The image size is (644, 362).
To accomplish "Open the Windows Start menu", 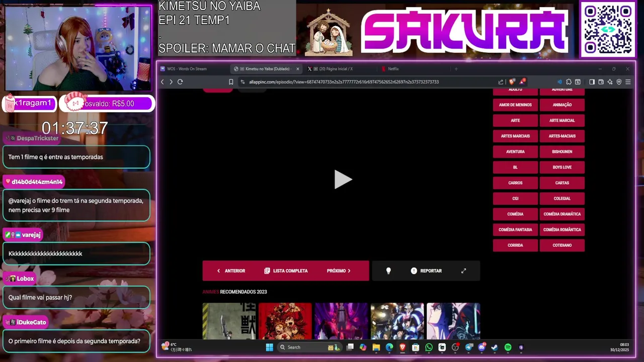I will [269, 347].
